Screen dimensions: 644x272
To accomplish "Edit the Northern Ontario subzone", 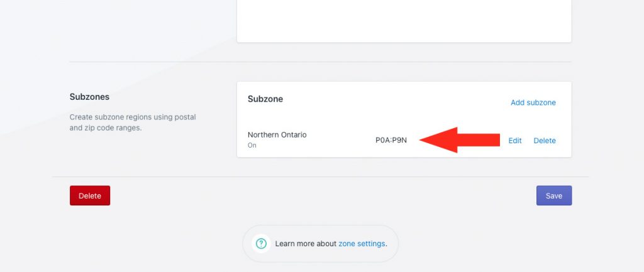I will [x=515, y=140].
